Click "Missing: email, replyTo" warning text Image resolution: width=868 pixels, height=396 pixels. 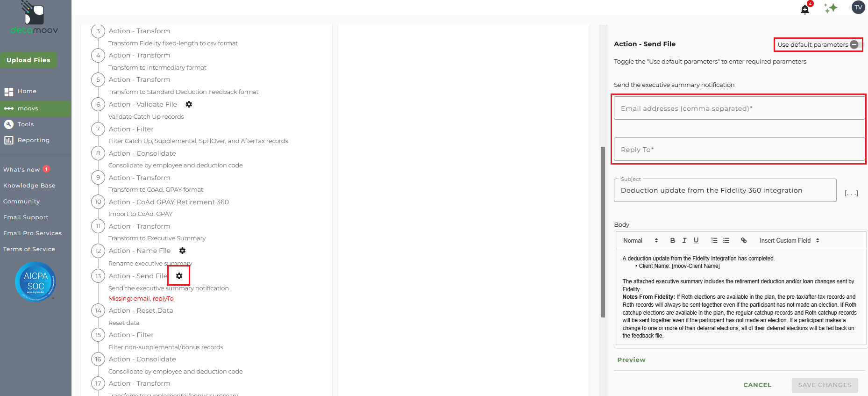tap(141, 299)
